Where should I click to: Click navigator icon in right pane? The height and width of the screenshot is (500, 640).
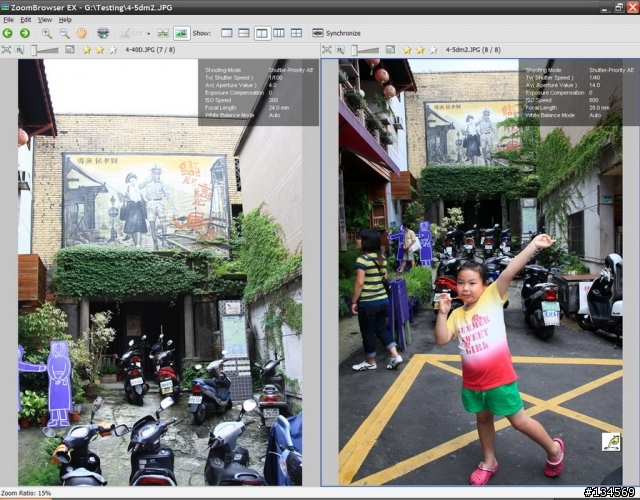(391, 50)
